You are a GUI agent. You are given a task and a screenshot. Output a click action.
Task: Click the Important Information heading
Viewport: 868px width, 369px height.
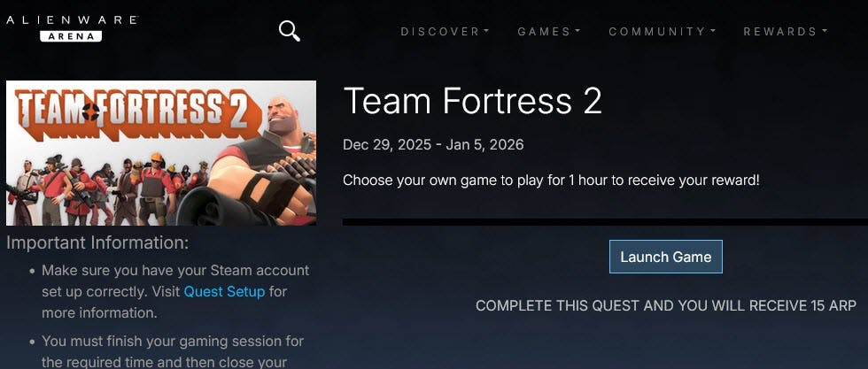point(97,242)
